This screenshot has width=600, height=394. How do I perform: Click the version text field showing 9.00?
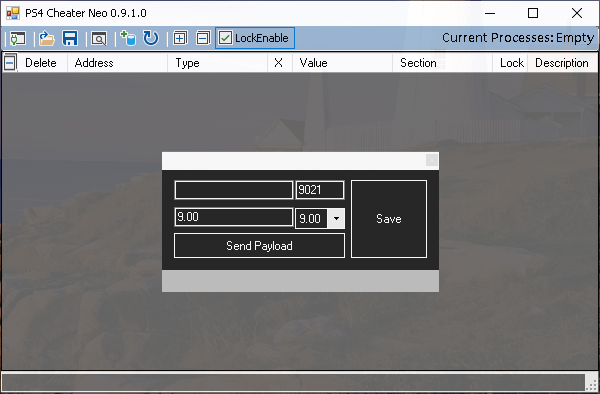coord(233,217)
